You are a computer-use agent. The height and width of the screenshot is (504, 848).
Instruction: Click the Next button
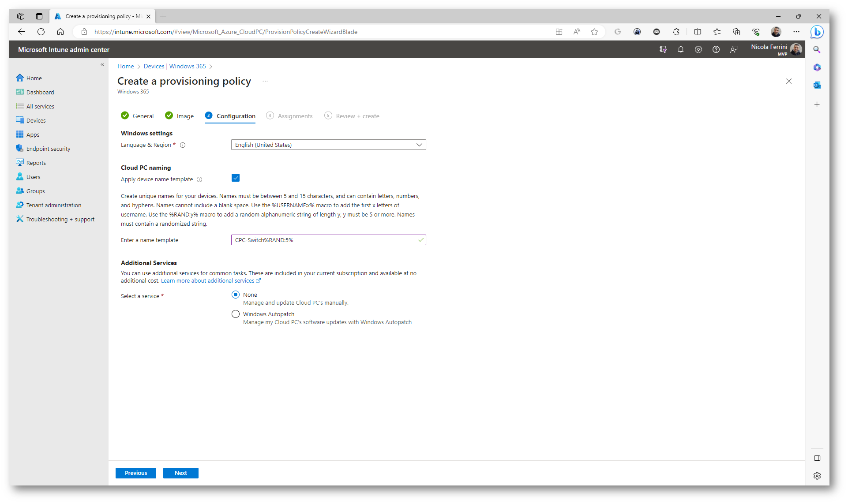[181, 473]
